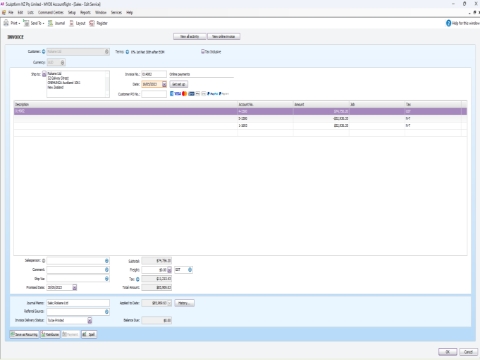The width and height of the screenshot is (480, 360).
Task: Open the Freight calculator icon
Action: (x=169, y=270)
